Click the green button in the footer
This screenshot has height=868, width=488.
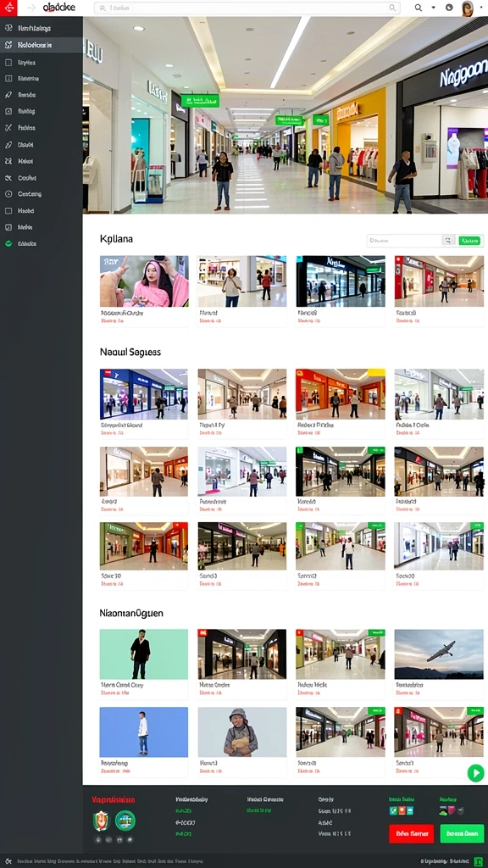click(x=462, y=833)
